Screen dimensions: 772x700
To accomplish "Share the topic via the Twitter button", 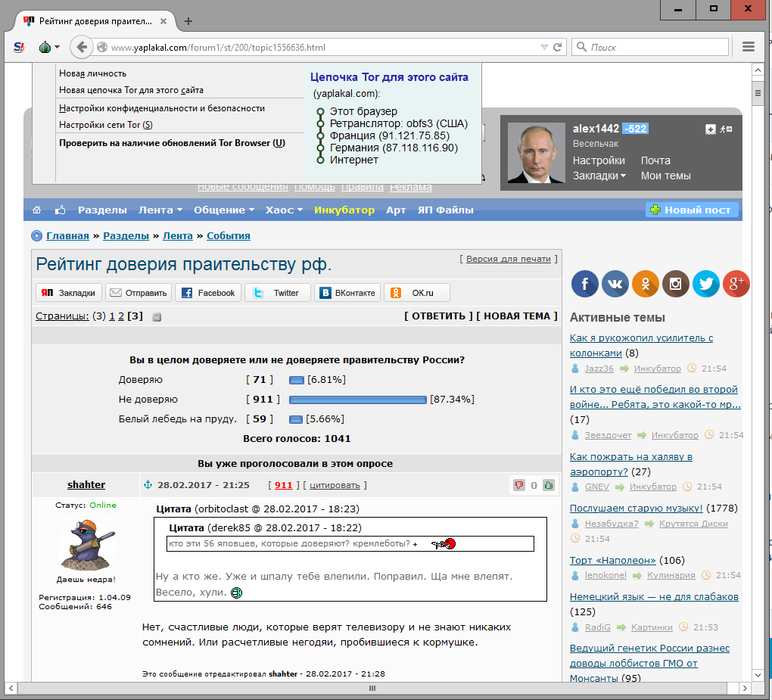I will [x=278, y=293].
